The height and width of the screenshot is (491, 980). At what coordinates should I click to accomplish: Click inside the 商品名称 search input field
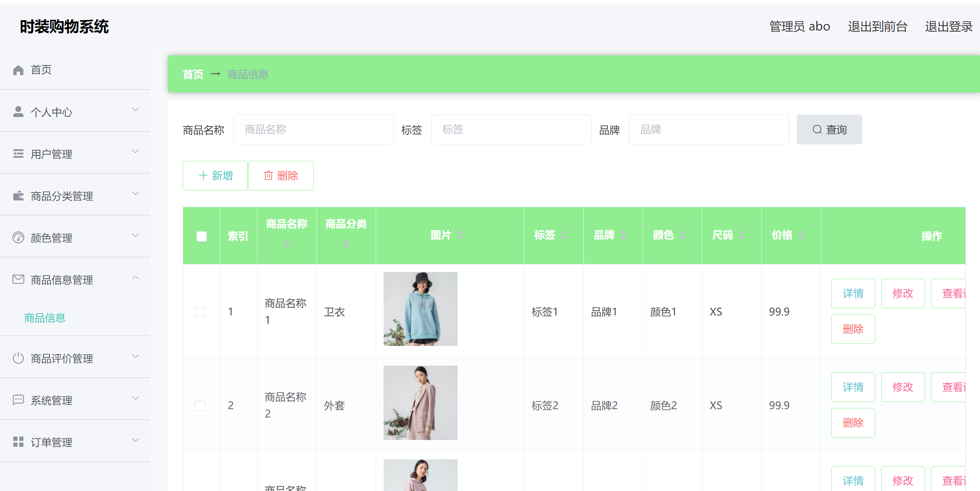313,129
